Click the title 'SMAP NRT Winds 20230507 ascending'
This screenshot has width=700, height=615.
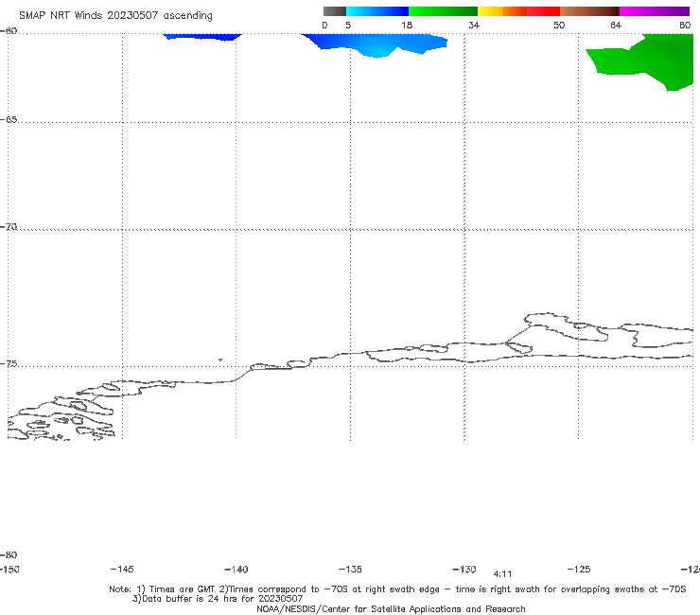coord(115,15)
